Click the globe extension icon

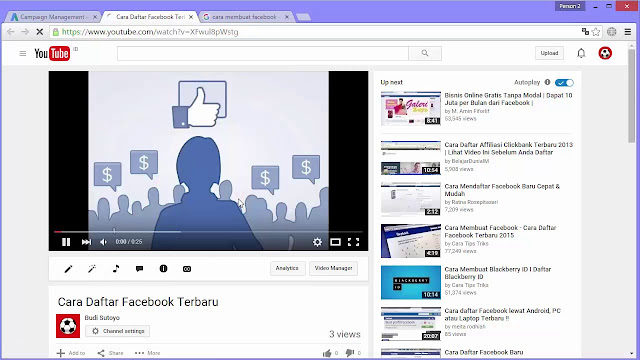point(611,32)
